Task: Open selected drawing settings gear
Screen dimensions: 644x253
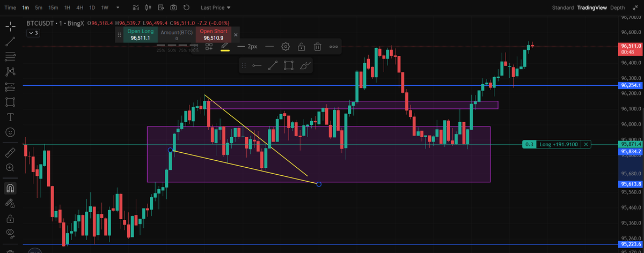Action: [x=286, y=47]
